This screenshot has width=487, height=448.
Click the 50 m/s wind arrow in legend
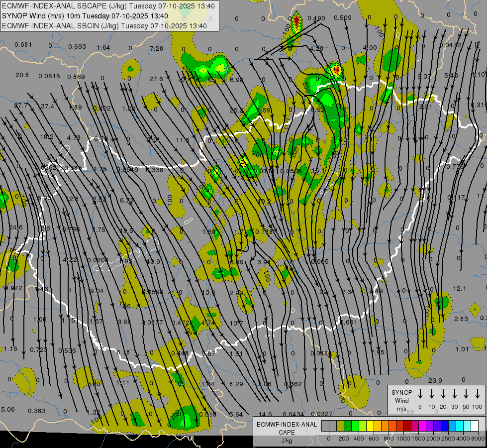(x=466, y=394)
